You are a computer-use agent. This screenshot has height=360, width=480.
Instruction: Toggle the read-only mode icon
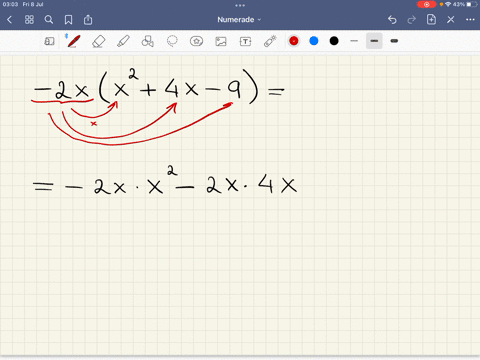pos(49,41)
